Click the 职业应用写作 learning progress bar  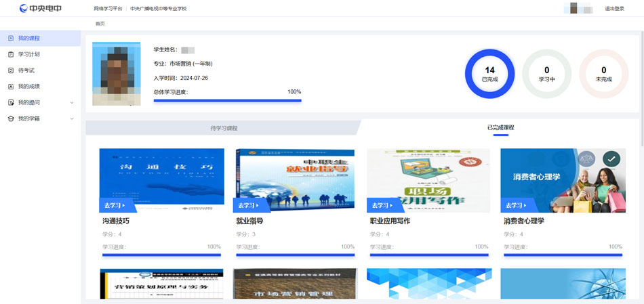pyautogui.click(x=429, y=255)
